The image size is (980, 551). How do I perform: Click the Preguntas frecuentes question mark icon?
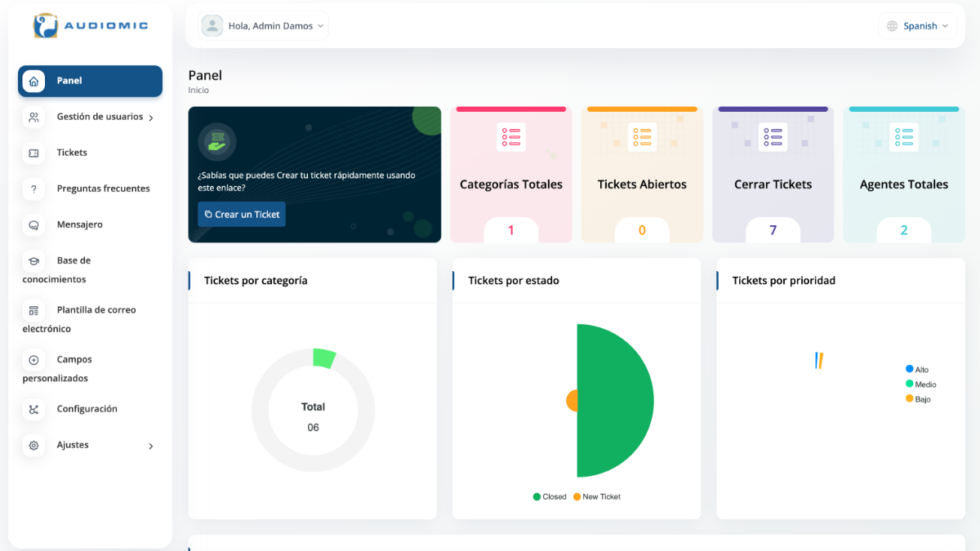click(33, 189)
